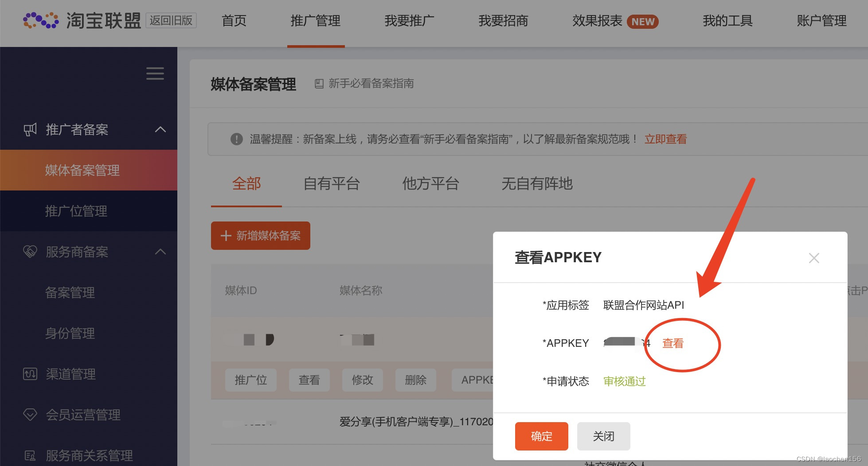Click the 淘宝联盟 logo
Screen dimensions: 868x466
pyautogui.click(x=82, y=21)
